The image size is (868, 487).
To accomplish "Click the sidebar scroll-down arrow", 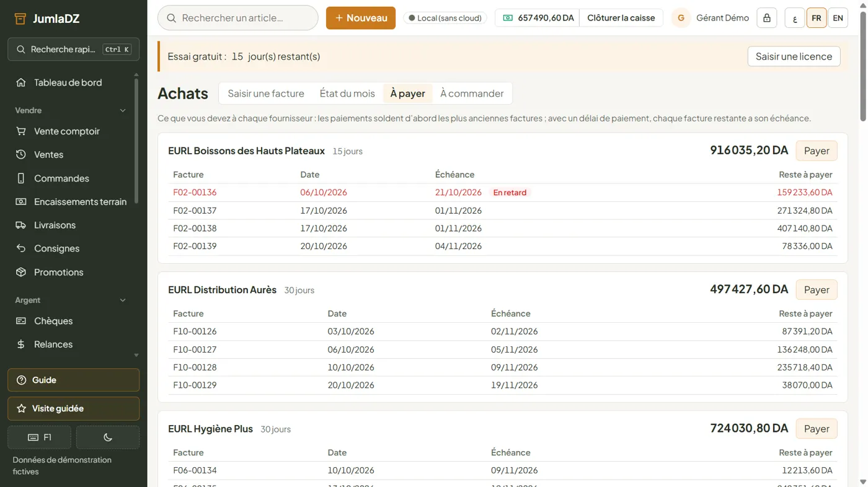I will (x=136, y=356).
